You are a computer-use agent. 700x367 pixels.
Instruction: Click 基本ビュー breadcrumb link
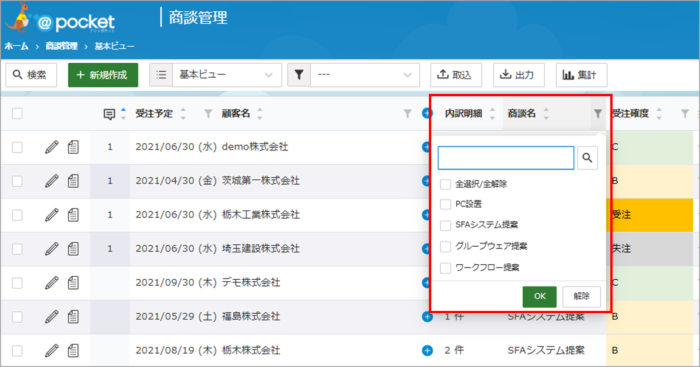pos(114,46)
